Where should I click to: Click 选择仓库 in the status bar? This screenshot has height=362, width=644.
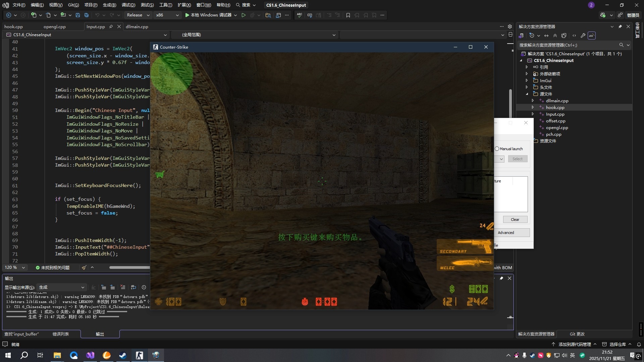(x=617, y=344)
